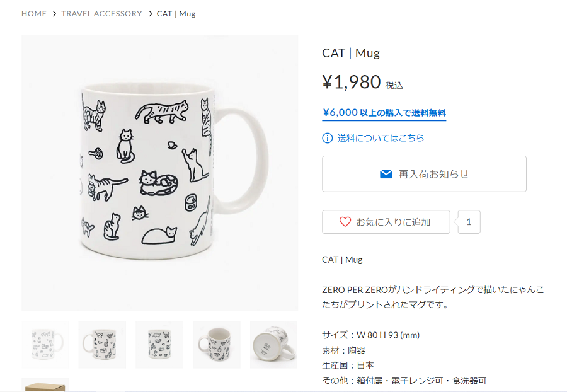Viewport: 567px width, 392px height.
Task: Open 送料についてはこちら shipping info link
Action: tap(381, 138)
